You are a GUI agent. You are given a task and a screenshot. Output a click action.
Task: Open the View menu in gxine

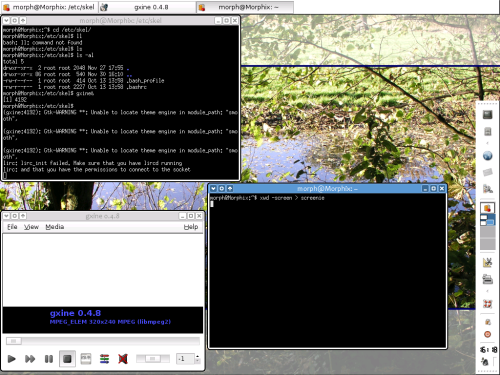[31, 227]
